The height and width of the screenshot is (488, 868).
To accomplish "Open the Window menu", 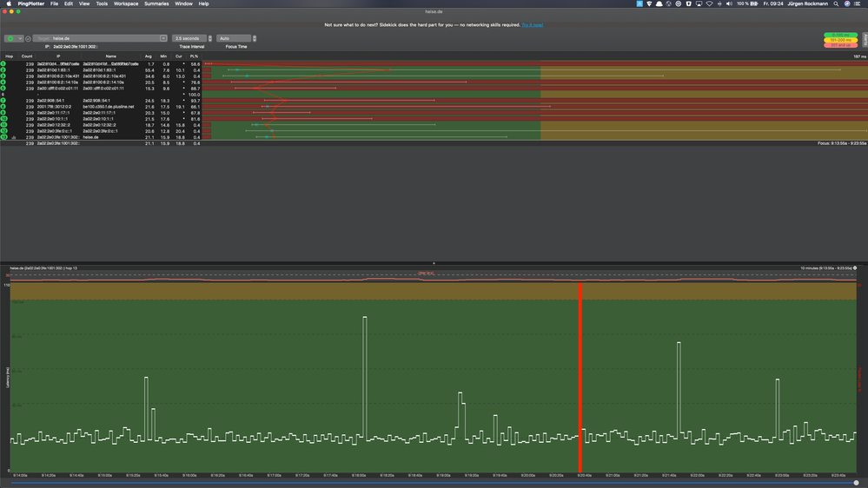I will pyautogui.click(x=184, y=3).
